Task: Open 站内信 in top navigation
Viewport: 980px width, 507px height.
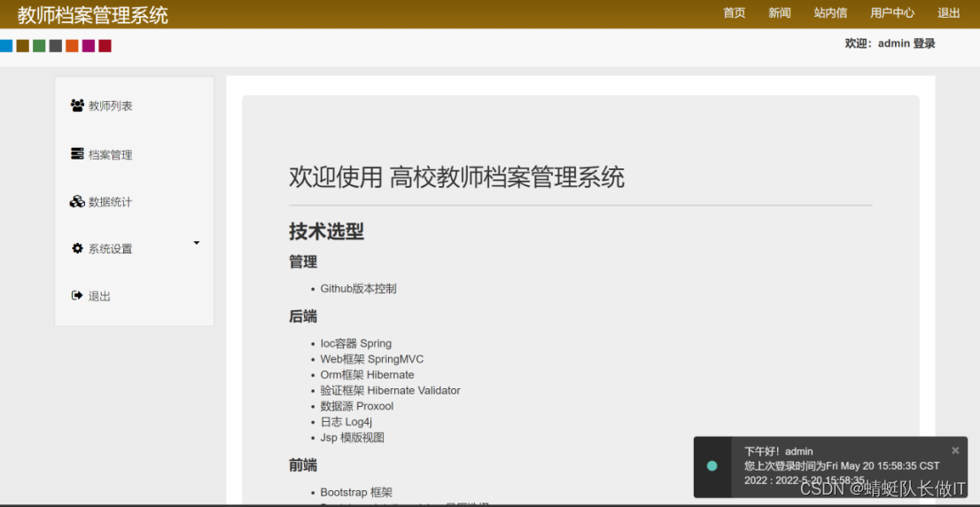Action: pyautogui.click(x=830, y=13)
